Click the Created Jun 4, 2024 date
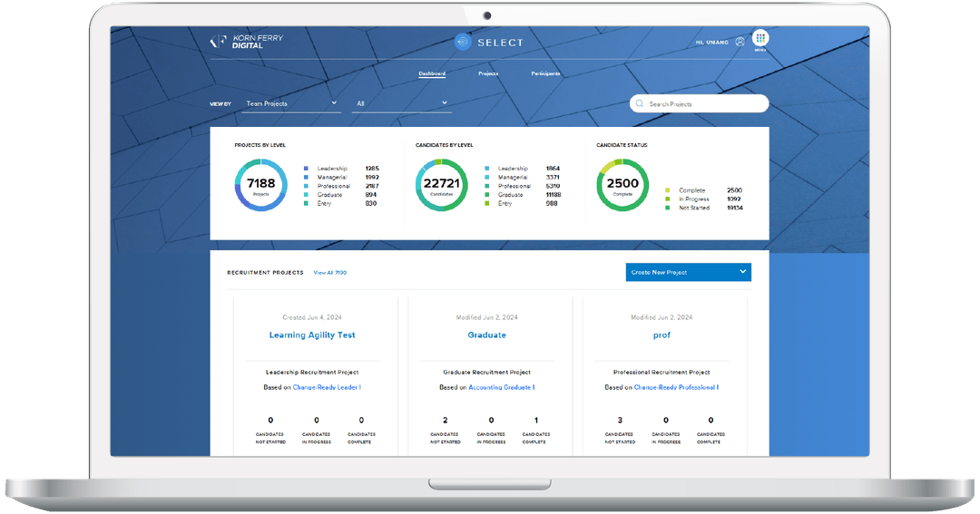Screen dimensions: 980x514 click(x=312, y=317)
